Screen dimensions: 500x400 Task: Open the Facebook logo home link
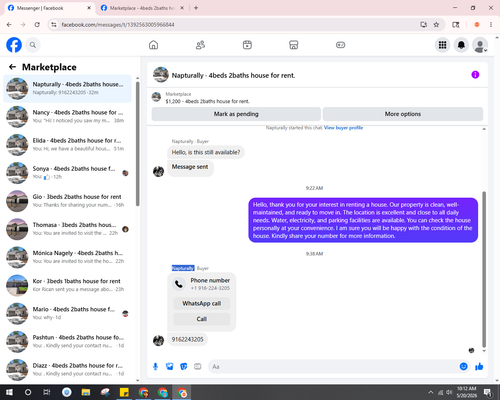coord(14,45)
